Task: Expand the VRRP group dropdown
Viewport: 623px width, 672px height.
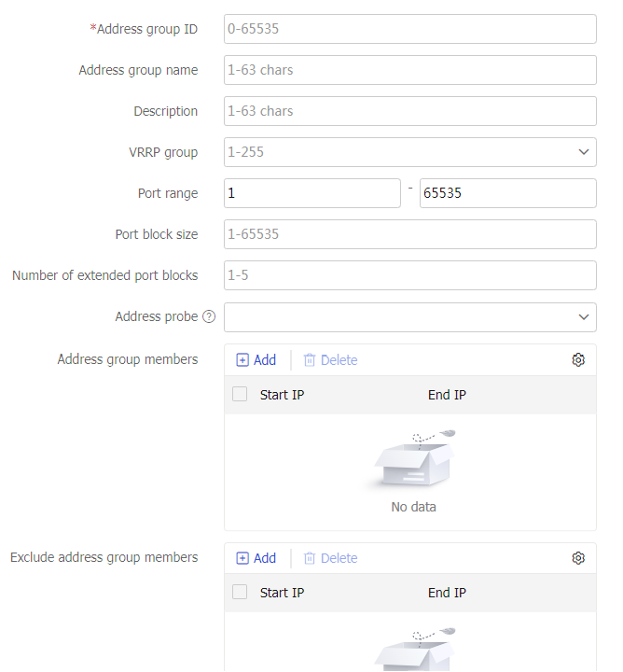Action: coord(409,152)
